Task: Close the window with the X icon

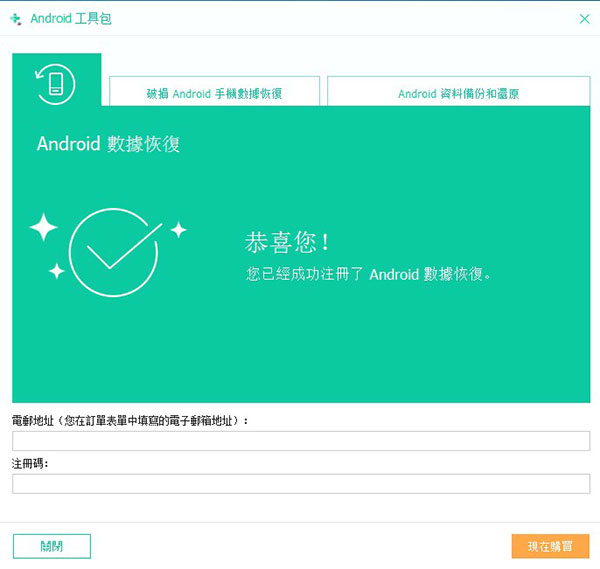Action: (x=584, y=18)
